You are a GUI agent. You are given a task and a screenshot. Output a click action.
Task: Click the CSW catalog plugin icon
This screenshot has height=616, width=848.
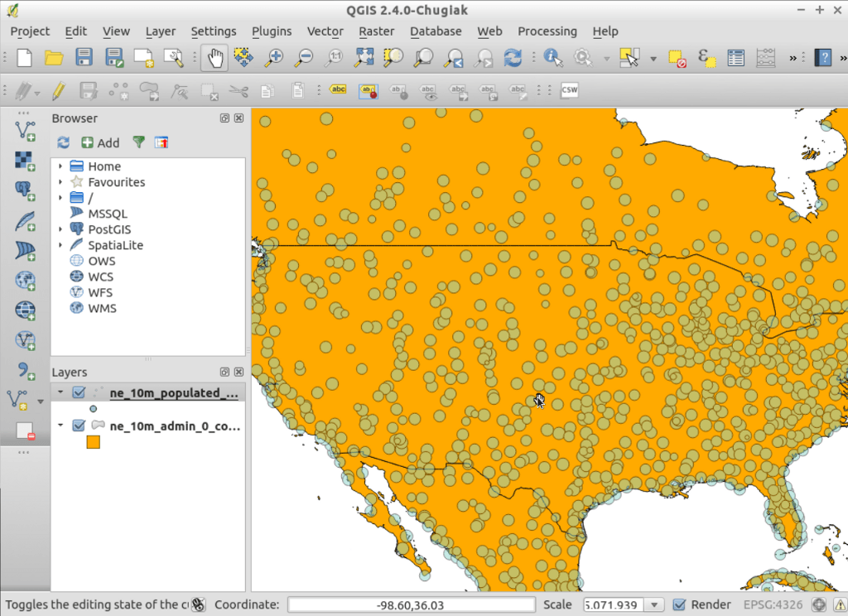point(569,90)
